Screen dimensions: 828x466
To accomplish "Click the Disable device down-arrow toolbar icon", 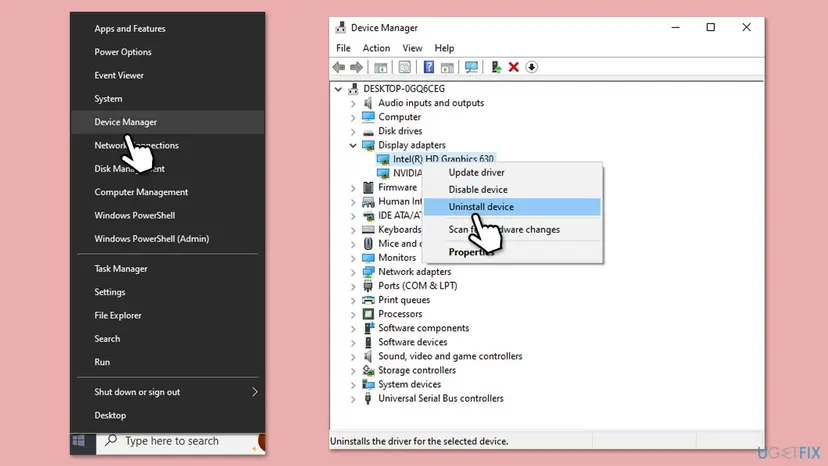I will pyautogui.click(x=532, y=67).
